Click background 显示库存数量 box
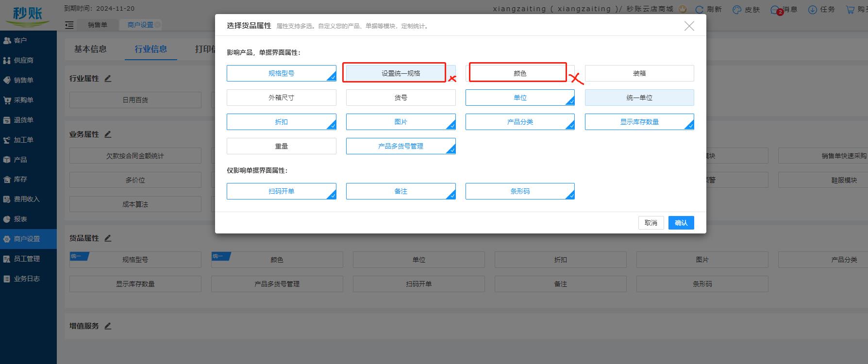The width and height of the screenshot is (868, 364). point(135,284)
